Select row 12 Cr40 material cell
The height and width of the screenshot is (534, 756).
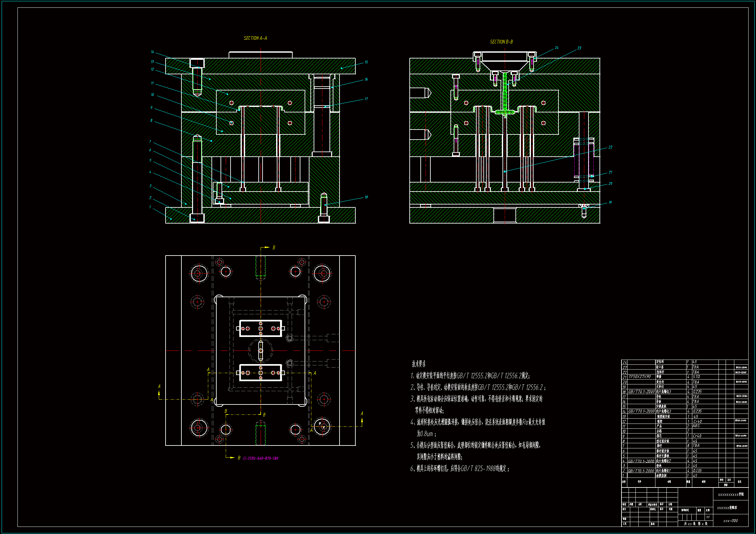tap(697, 421)
